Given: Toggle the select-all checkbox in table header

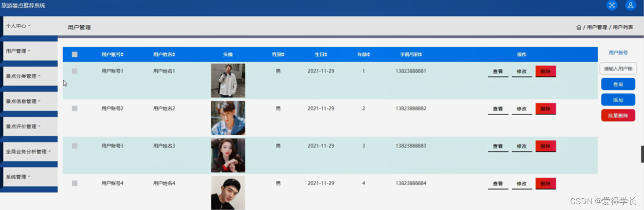Looking at the screenshot, I should (74, 54).
